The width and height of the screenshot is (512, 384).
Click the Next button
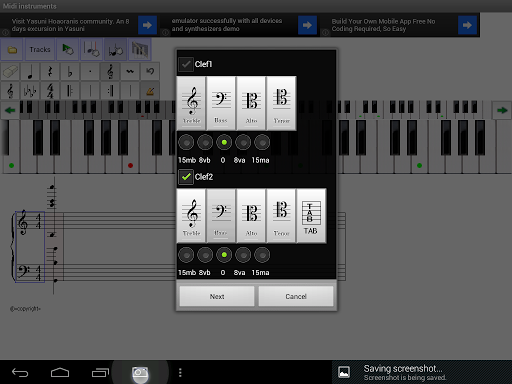[x=217, y=296]
